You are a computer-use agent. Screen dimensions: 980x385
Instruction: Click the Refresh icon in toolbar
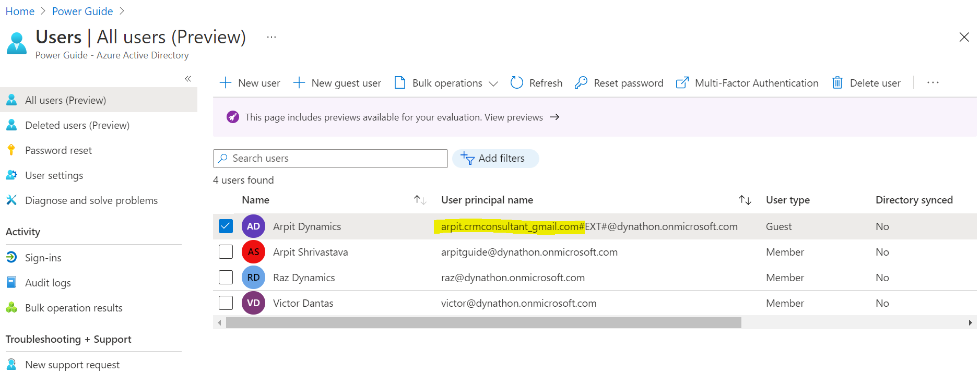pos(516,83)
